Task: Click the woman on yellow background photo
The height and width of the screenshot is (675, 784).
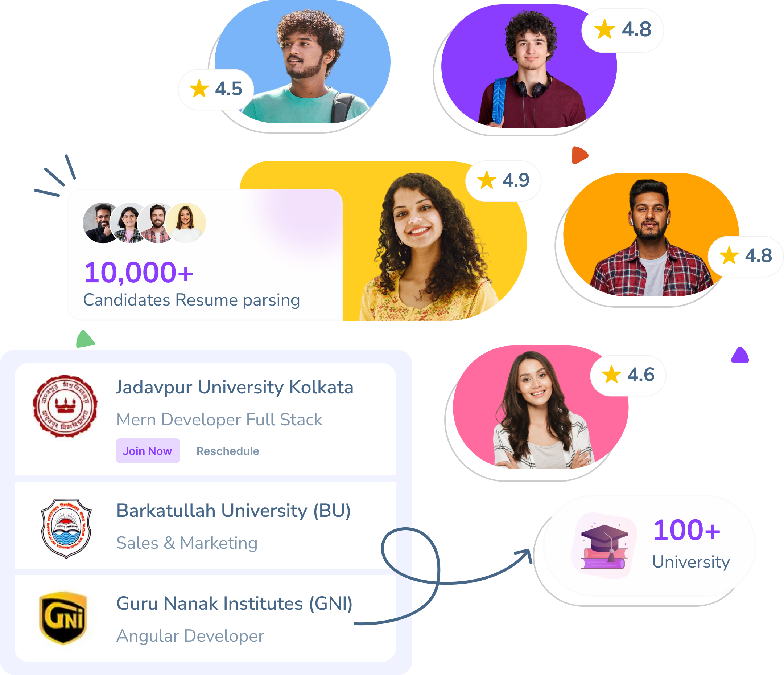Action: click(428, 246)
